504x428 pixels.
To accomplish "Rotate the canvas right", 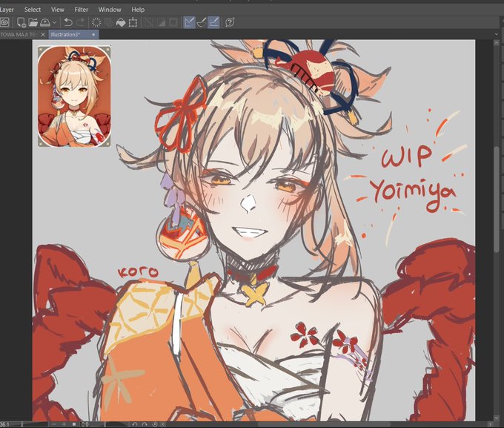I will (145, 424).
